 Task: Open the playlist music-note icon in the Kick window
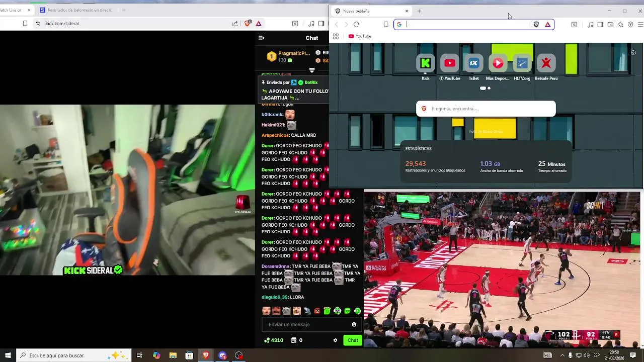pyautogui.click(x=311, y=23)
